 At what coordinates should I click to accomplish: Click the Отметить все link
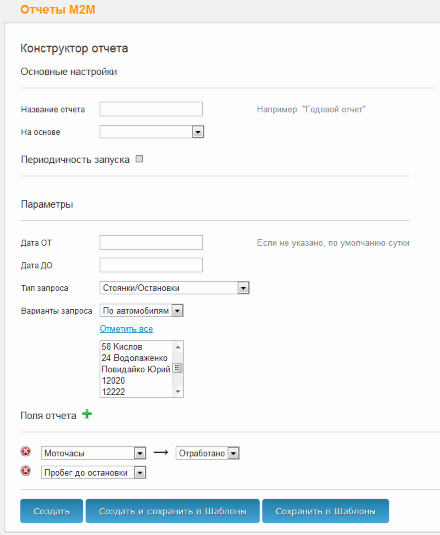(x=126, y=329)
